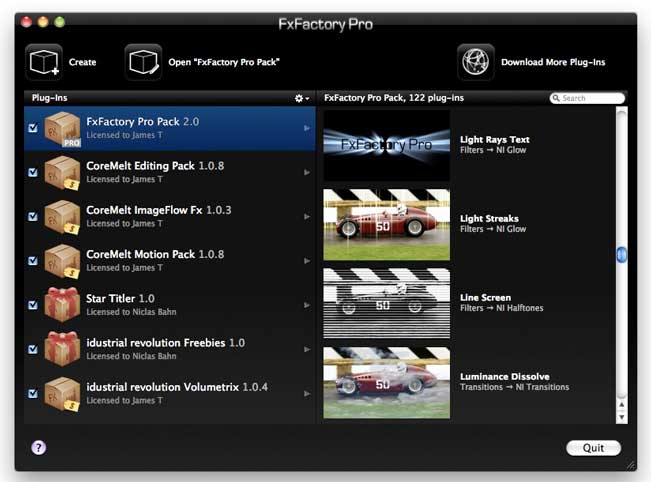Select the Luminance Dissolve thumbnail
Screen dimensions: 651x482
(x=387, y=383)
